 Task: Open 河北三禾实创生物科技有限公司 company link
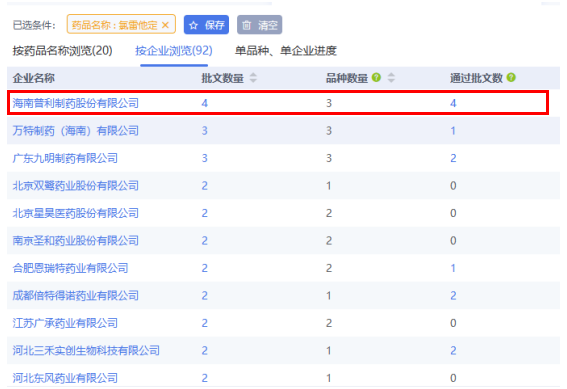86,350
